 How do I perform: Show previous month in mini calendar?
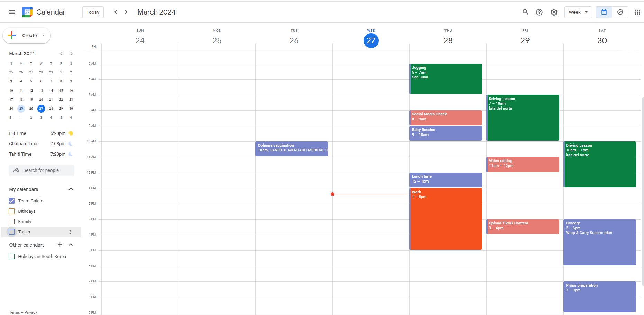[x=61, y=54]
